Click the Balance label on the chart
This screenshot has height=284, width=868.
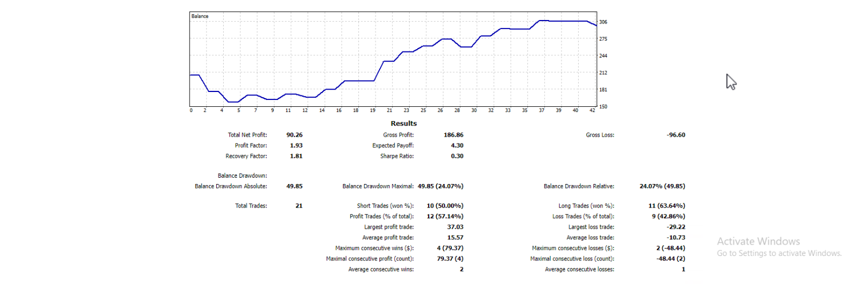click(x=200, y=17)
